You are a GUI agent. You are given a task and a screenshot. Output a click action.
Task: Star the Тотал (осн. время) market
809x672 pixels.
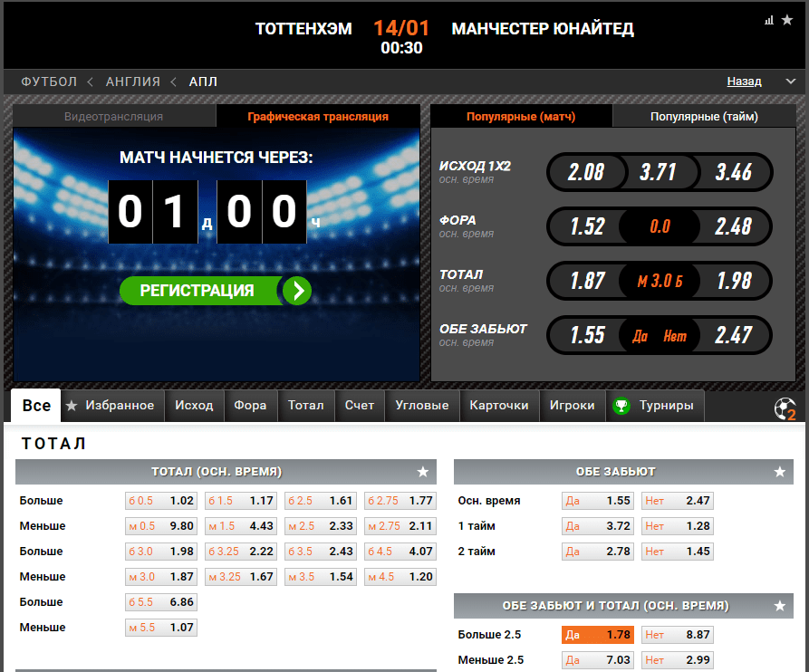click(x=422, y=471)
